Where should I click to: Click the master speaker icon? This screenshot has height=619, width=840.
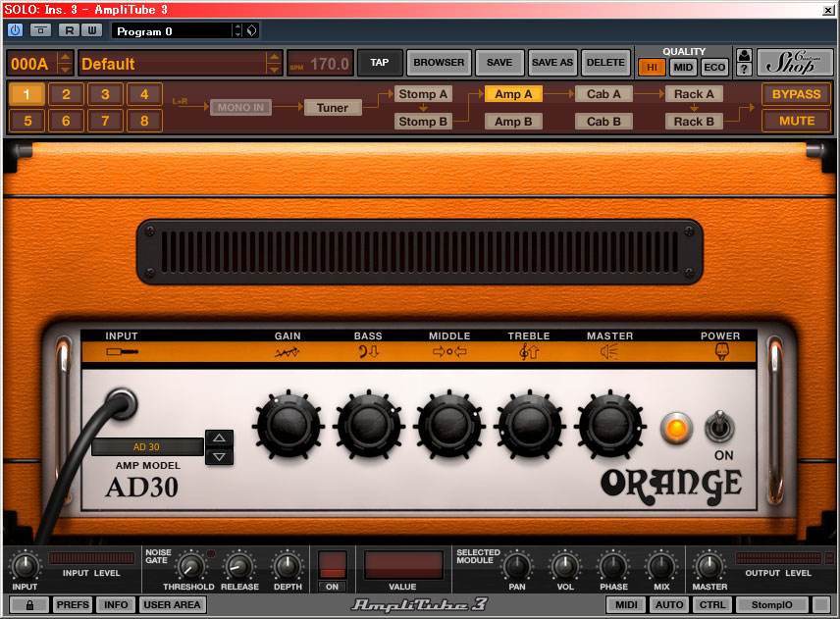(609, 352)
